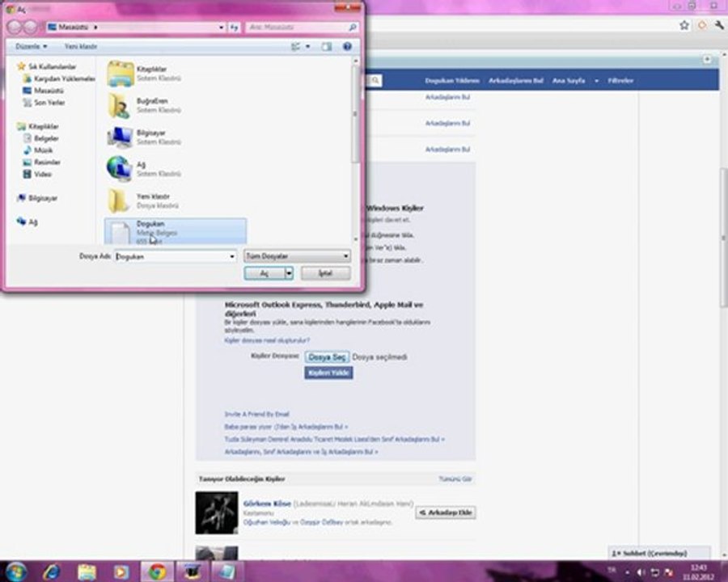
Task: Click Arkadaşı Ekle for Görkem Köse
Action: coord(445,512)
